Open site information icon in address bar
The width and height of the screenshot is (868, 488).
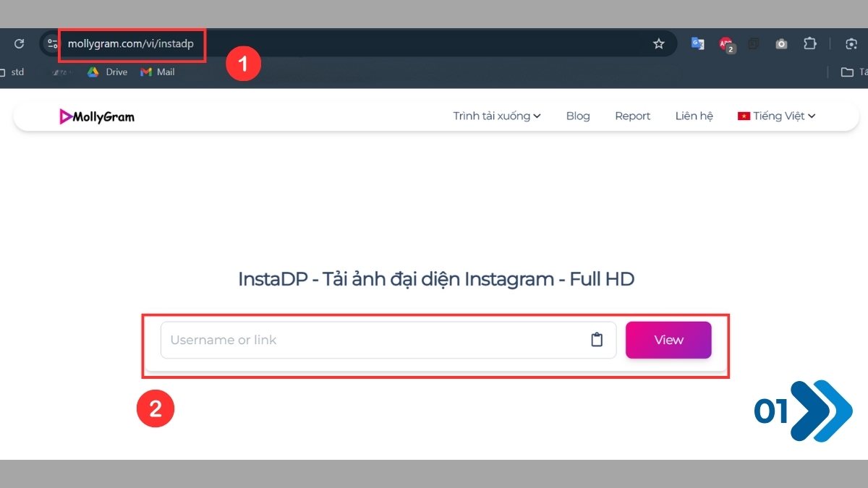tap(52, 43)
